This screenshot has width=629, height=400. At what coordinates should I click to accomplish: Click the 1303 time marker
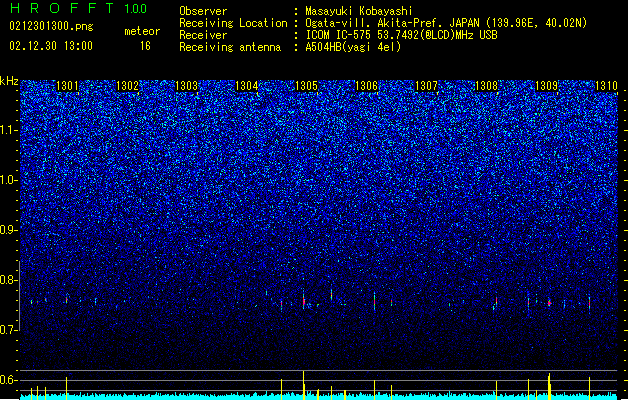(x=187, y=86)
